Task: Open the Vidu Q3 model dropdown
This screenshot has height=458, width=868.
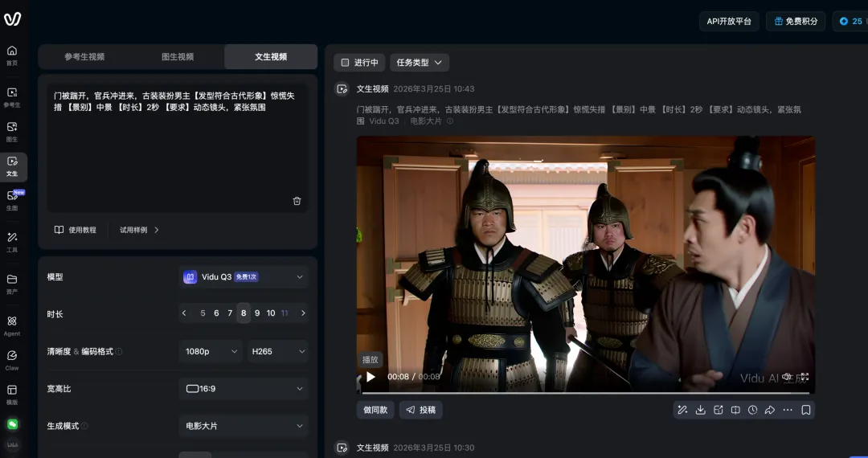Action: click(244, 276)
